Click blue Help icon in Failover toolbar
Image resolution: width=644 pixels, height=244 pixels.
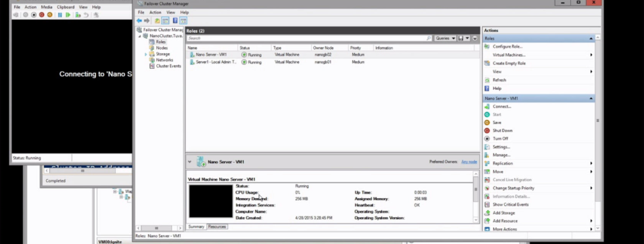(x=175, y=20)
